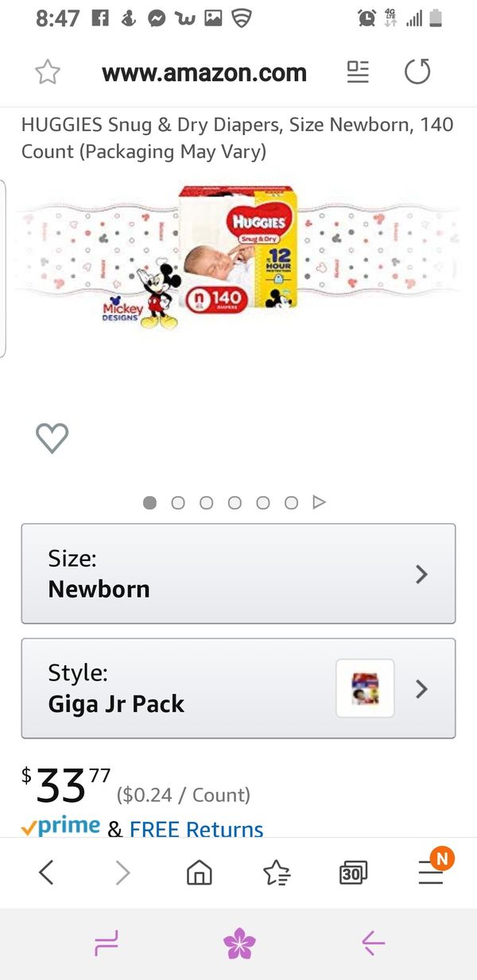
Task: Expand the Size: Newborn selector
Action: click(x=238, y=573)
